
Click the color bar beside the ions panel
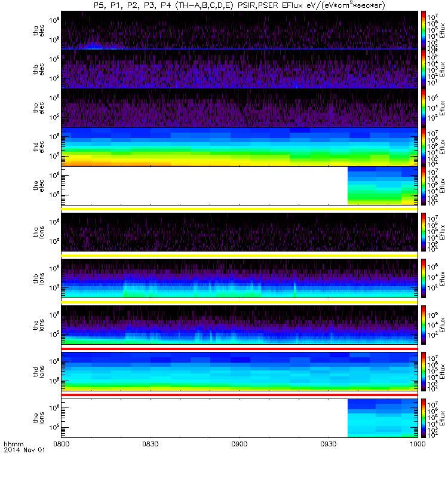tap(424, 418)
